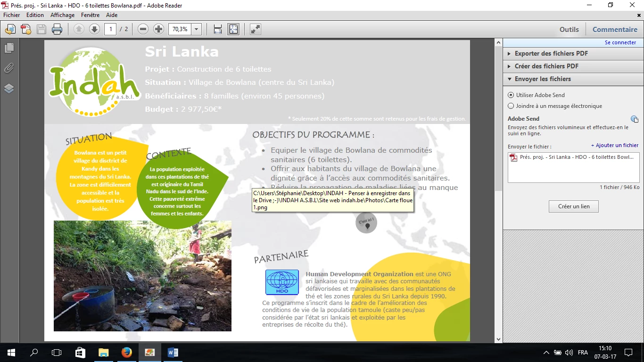Click the village water photo
Screen dimensions: 644x362
[x=142, y=276]
